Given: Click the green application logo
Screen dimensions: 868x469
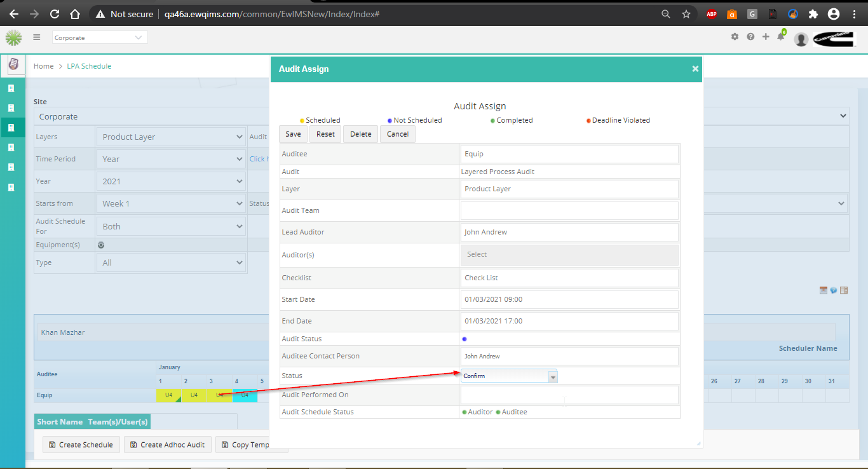Looking at the screenshot, I should (x=13, y=38).
